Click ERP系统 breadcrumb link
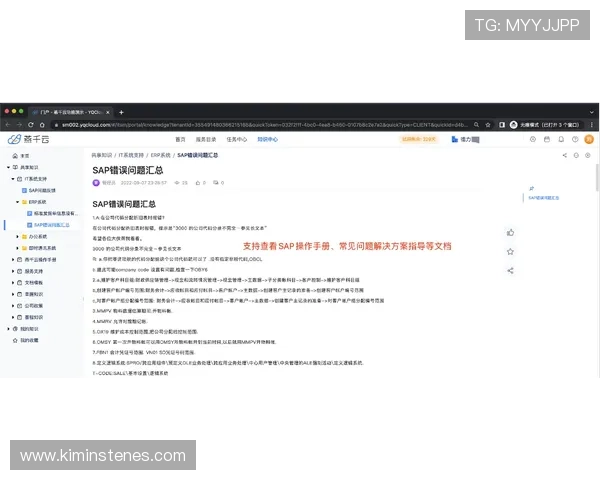The image size is (600, 480). (x=161, y=155)
